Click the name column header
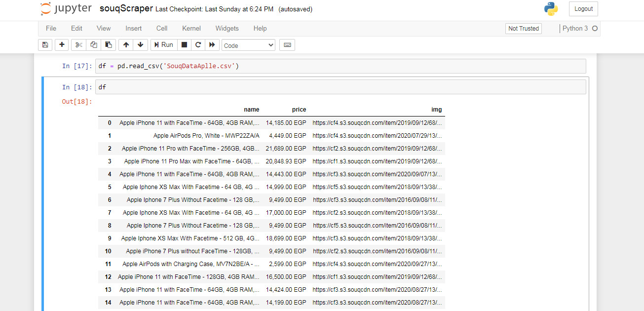The width and height of the screenshot is (644, 311). [x=251, y=110]
